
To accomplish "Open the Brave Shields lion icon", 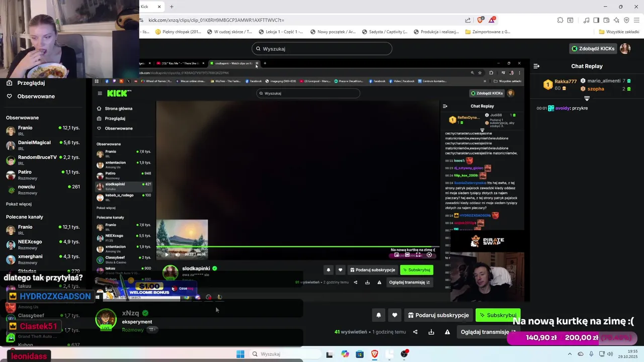I will tap(480, 20).
